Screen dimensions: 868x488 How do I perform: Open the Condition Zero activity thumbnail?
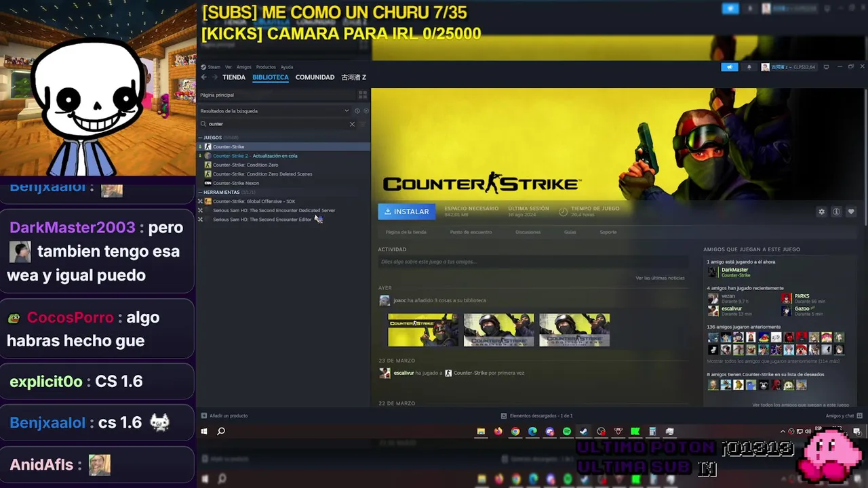[498, 330]
